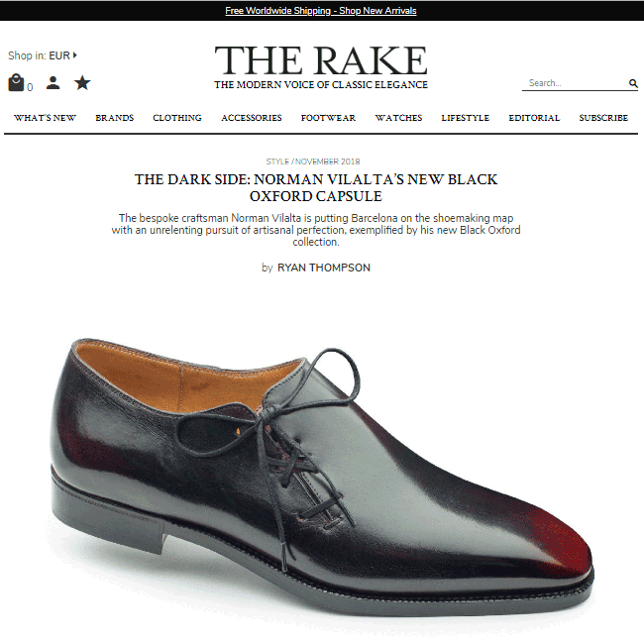Open the Brands menu
Image resolution: width=644 pixels, height=644 pixels.
tap(115, 118)
